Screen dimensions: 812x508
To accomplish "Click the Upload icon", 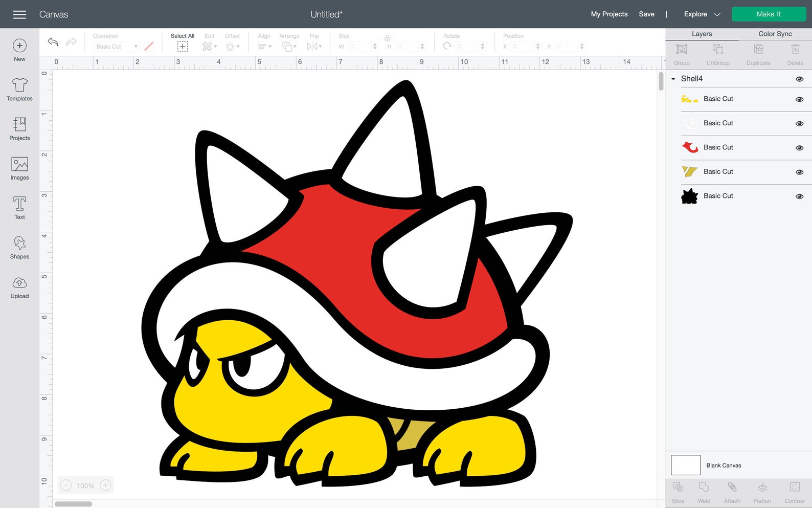I will (19, 283).
